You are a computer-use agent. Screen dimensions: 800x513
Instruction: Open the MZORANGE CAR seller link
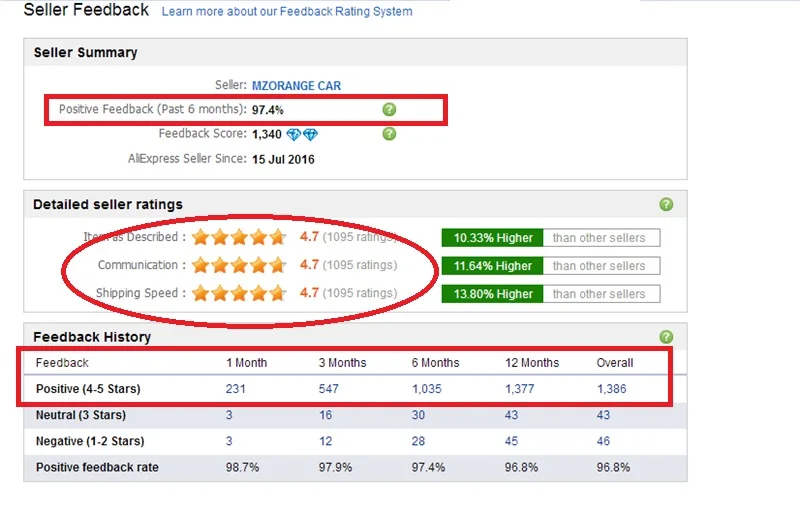point(296,86)
